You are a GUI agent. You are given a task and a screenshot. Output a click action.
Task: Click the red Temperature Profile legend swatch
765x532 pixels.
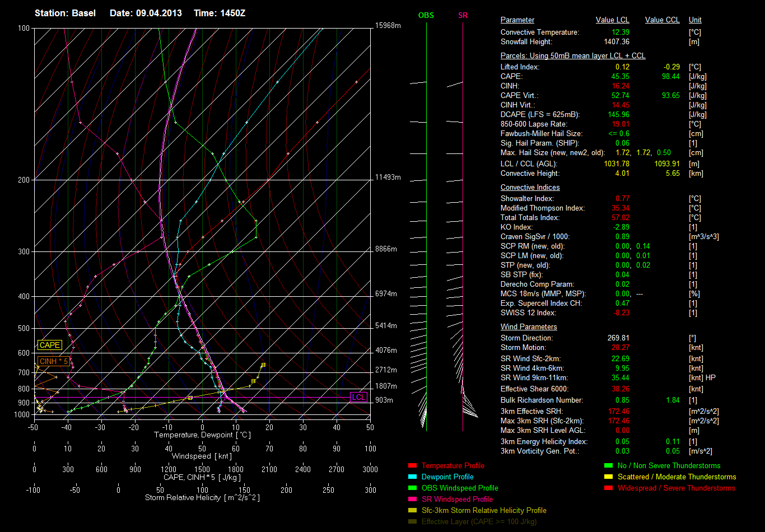pos(412,466)
